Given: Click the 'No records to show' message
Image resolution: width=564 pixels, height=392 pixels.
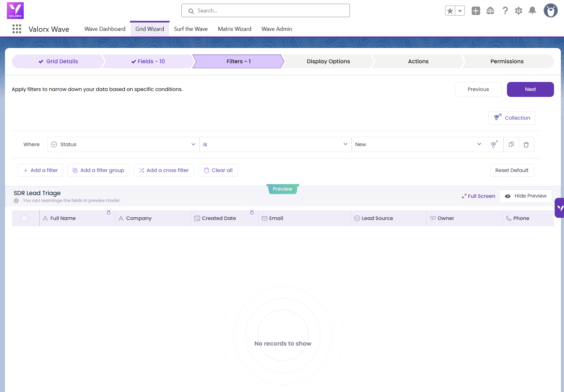Looking at the screenshot, I should coord(283,344).
